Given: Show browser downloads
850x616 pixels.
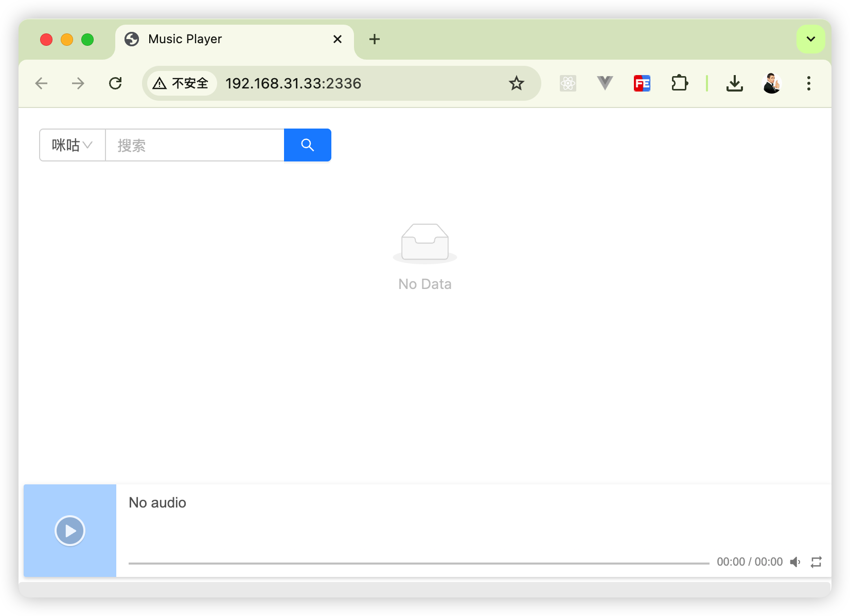Looking at the screenshot, I should point(734,83).
